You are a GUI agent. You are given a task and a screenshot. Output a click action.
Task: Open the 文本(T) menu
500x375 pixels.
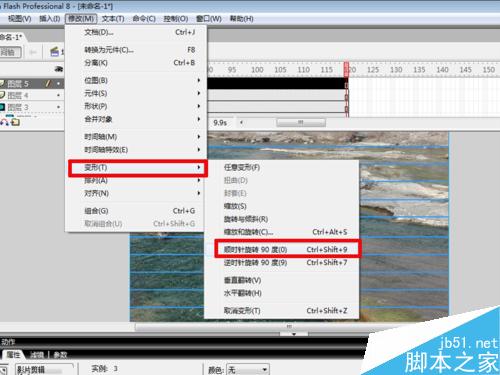point(113,19)
